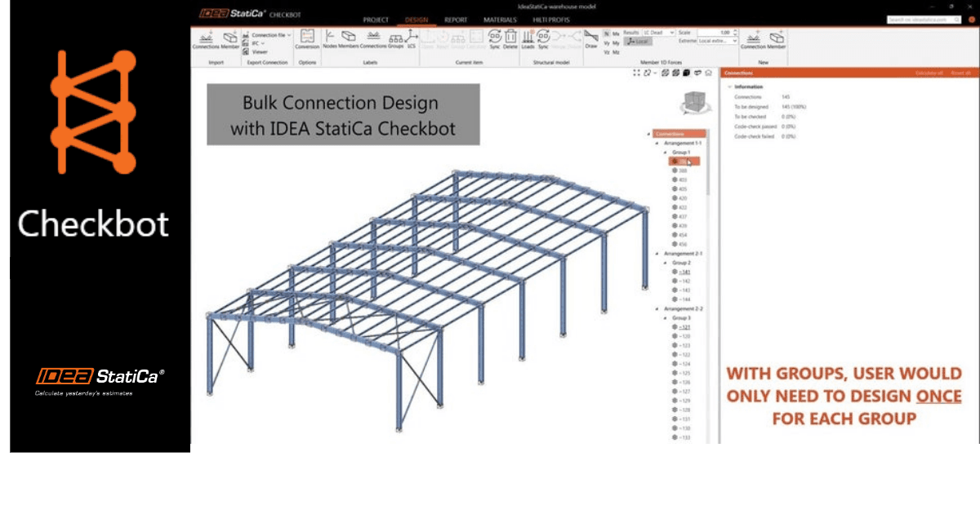Switch to the PROJECT tab

(376, 19)
